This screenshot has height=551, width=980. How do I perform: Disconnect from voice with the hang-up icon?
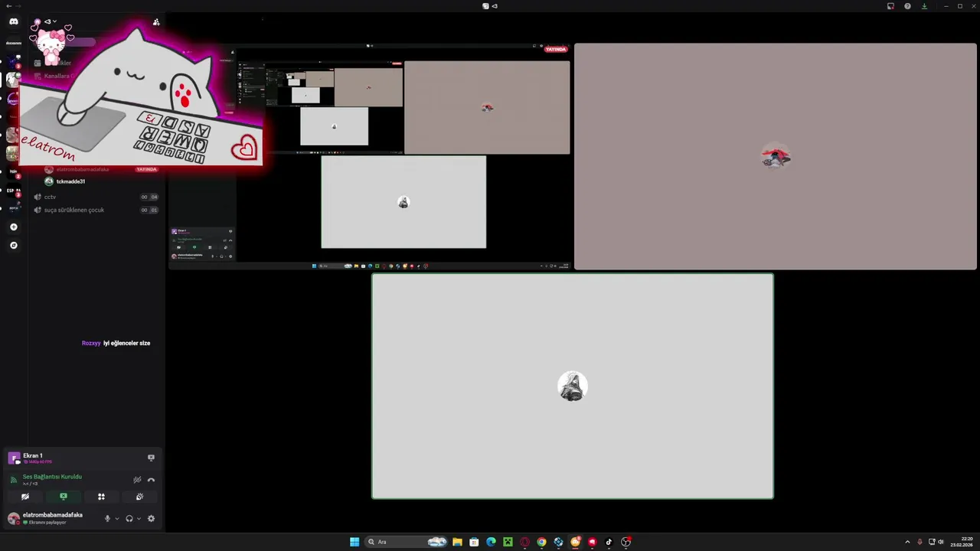click(x=151, y=480)
